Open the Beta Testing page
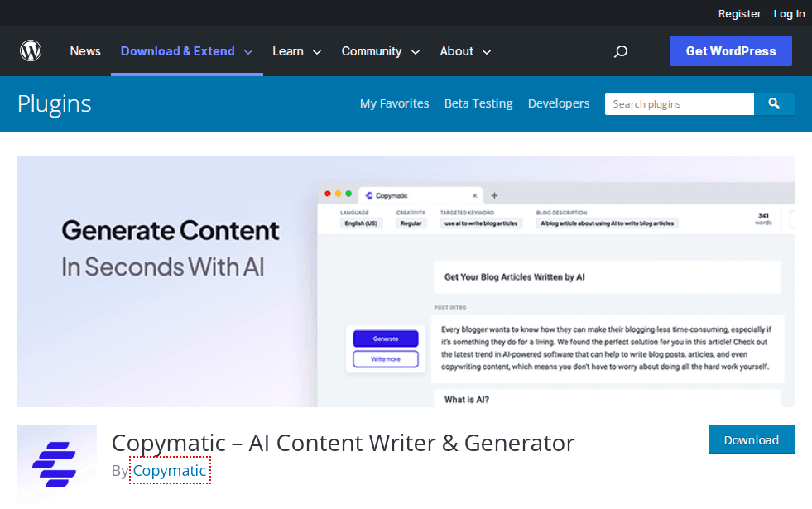Viewport: 812px width, 509px height. 478,103
